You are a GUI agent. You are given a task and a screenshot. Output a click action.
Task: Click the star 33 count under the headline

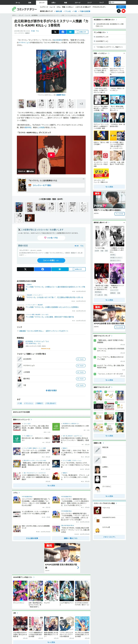pyautogui.click(x=33, y=31)
